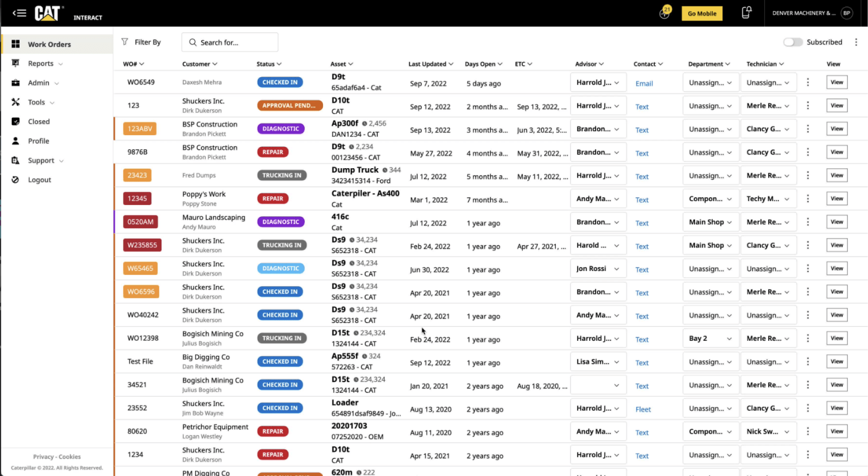Focus the Search for... input field

[x=230, y=42]
